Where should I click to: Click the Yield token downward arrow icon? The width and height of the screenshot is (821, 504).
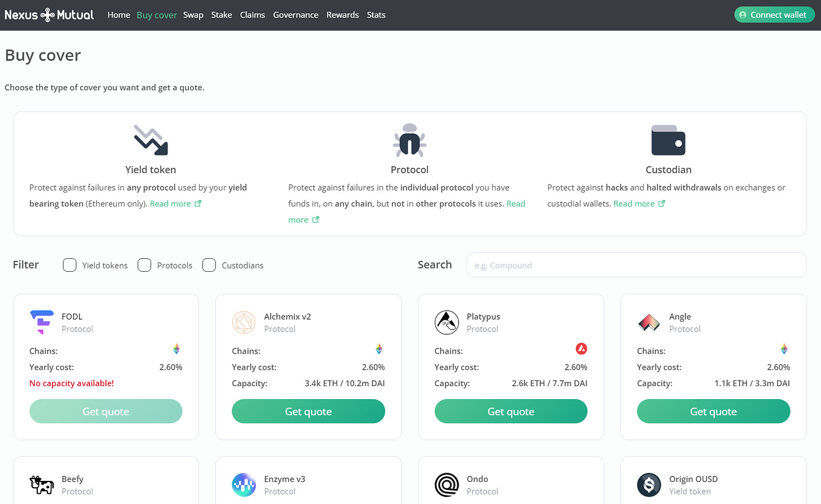[x=151, y=140]
